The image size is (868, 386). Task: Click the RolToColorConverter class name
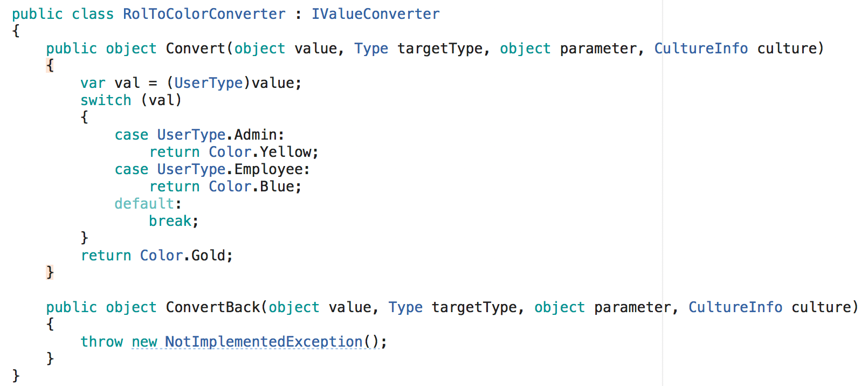point(204,14)
